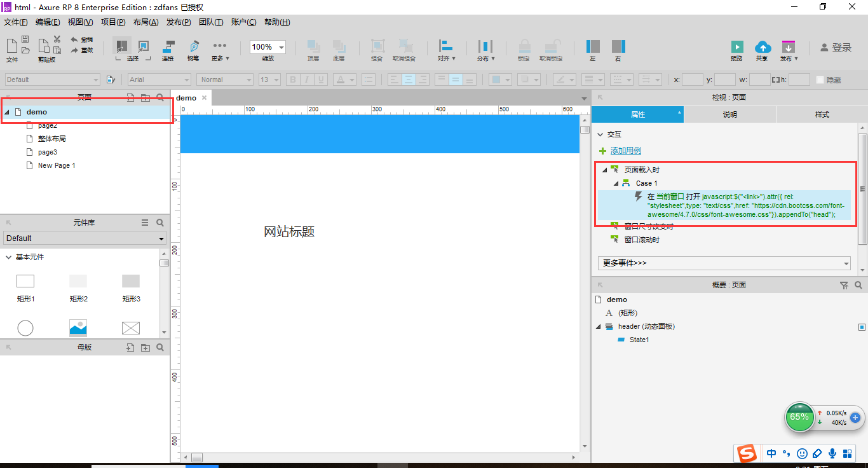Click the cut (scissors) icon
The image size is (868, 468).
(57, 39)
